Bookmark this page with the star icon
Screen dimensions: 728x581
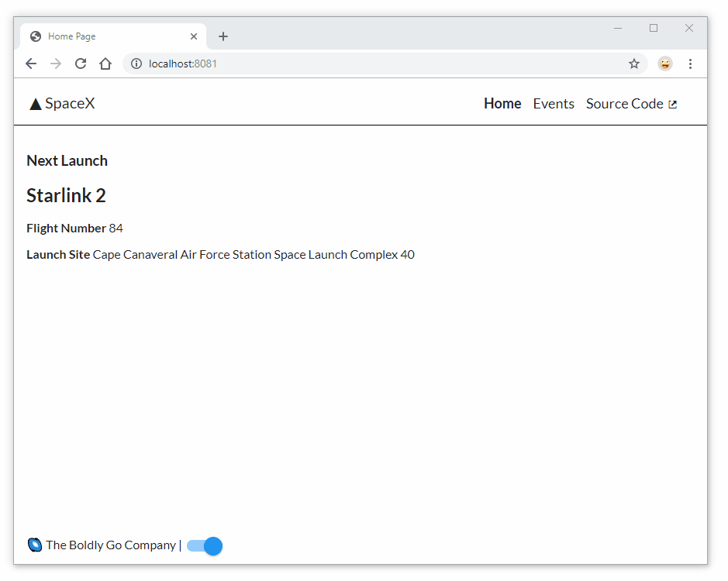(633, 64)
